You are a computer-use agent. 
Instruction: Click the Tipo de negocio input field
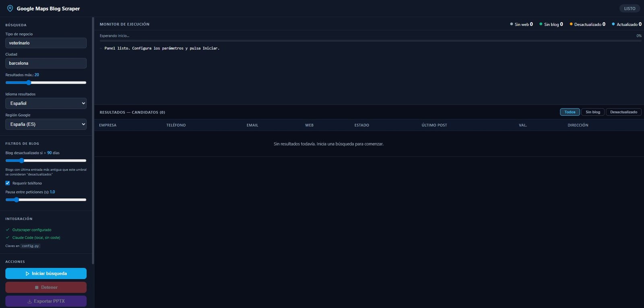pyautogui.click(x=46, y=43)
